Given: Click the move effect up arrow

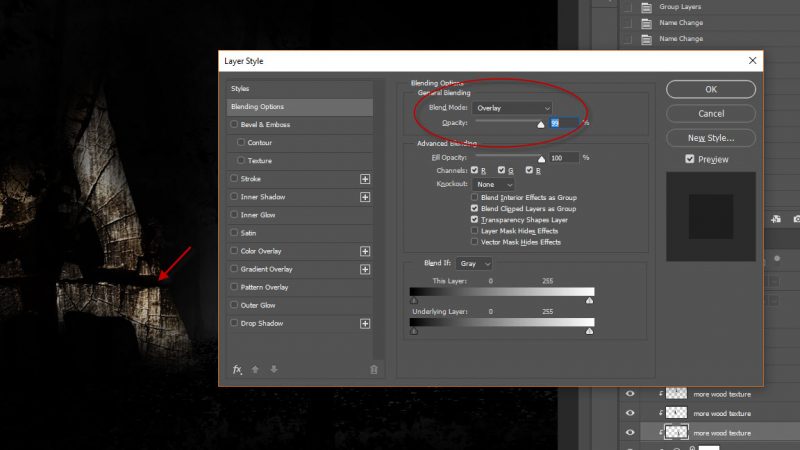Looking at the screenshot, I should coord(255,369).
